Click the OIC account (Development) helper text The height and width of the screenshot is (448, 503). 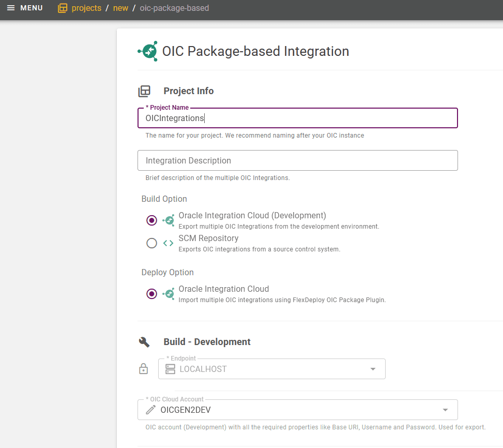click(315, 427)
